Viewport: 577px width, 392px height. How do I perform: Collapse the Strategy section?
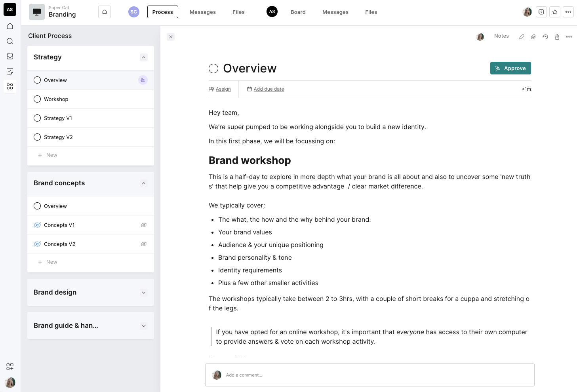coord(144,57)
